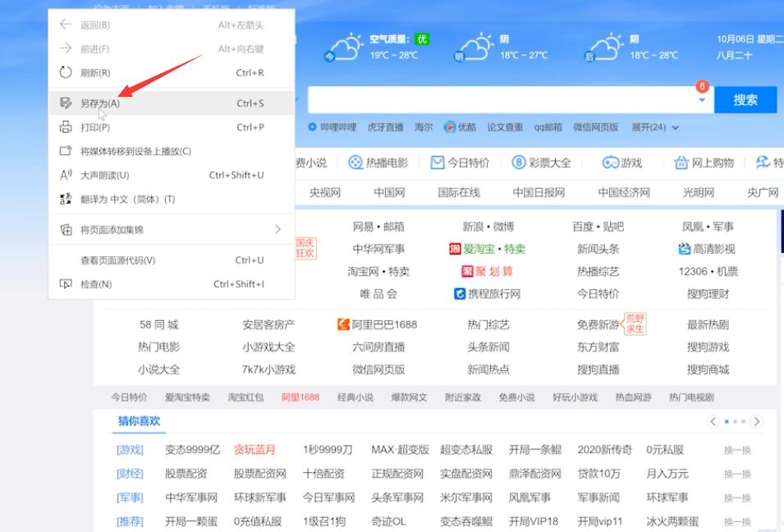Click the 游戏 gamepad icon

pos(610,163)
